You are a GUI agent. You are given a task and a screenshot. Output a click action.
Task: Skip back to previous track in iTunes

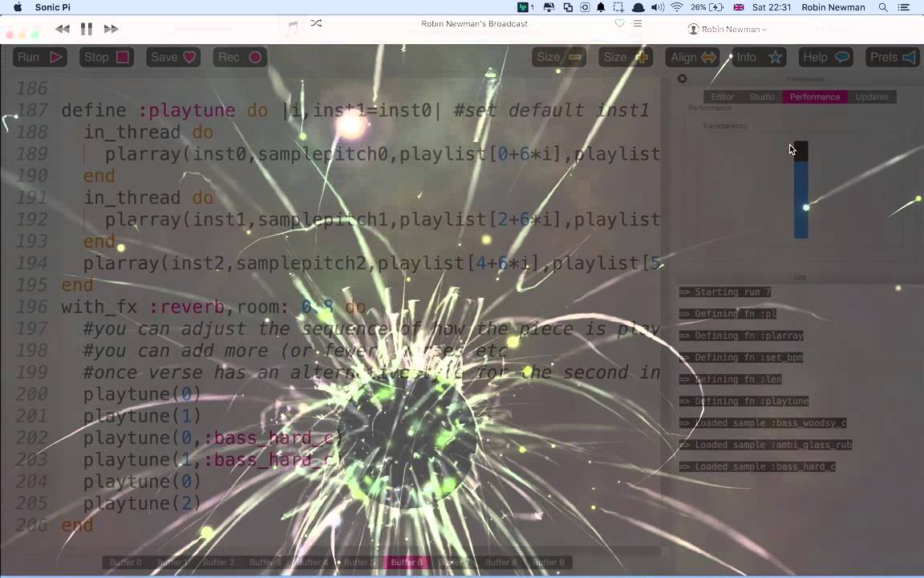pyautogui.click(x=62, y=28)
